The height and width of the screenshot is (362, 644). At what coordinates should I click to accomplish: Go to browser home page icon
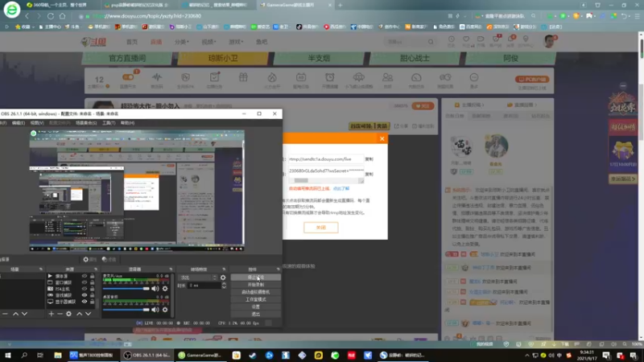[63, 16]
